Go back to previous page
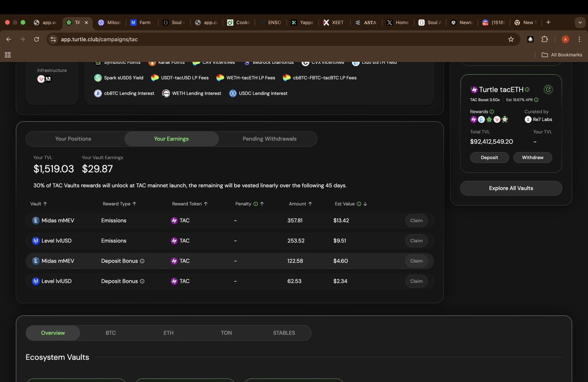588x382 pixels. coord(8,39)
